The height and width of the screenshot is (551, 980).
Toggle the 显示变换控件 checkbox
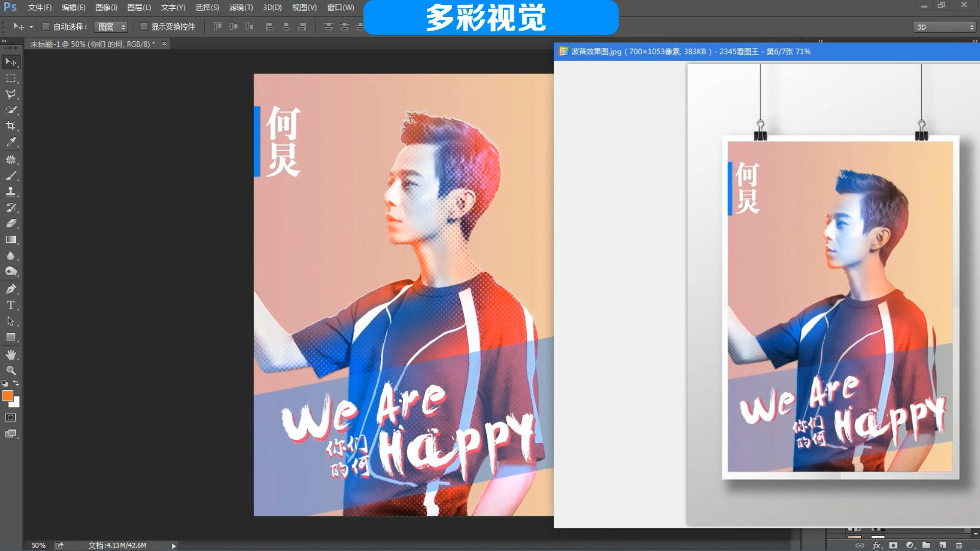point(144,27)
